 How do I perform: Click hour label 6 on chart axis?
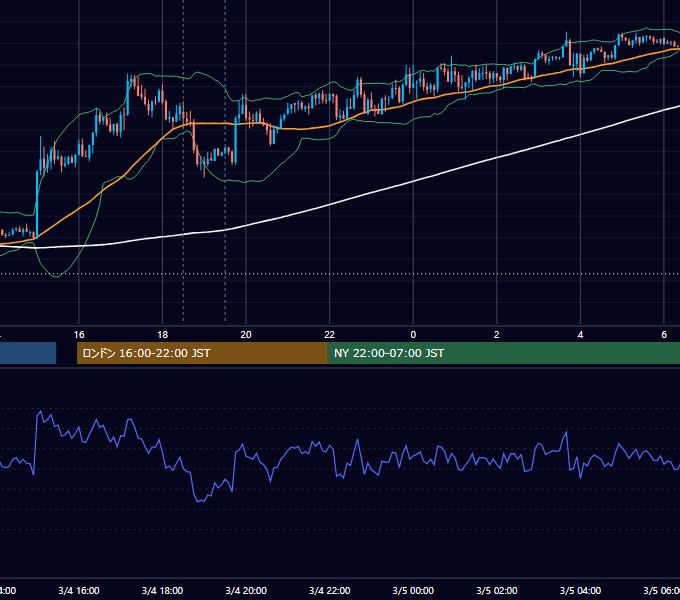[x=664, y=335]
